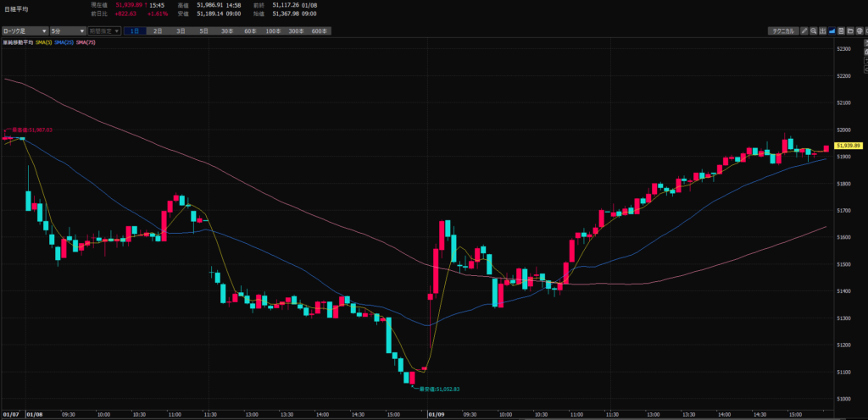Open the テクニカル indicators button
868x420 pixels.
[782, 30]
